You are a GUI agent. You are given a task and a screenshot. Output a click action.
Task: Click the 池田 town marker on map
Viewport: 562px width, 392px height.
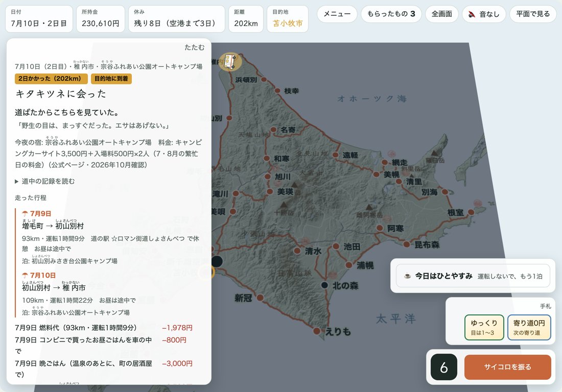pyautogui.click(x=336, y=247)
